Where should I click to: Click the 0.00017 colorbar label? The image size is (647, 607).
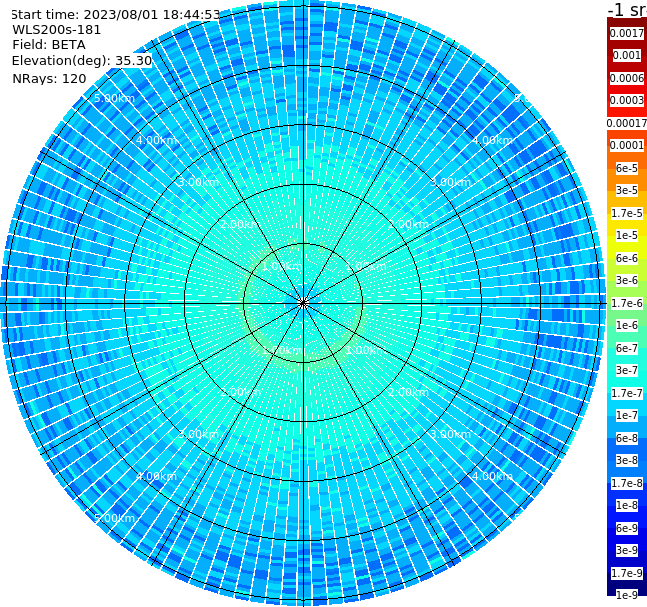coord(627,123)
